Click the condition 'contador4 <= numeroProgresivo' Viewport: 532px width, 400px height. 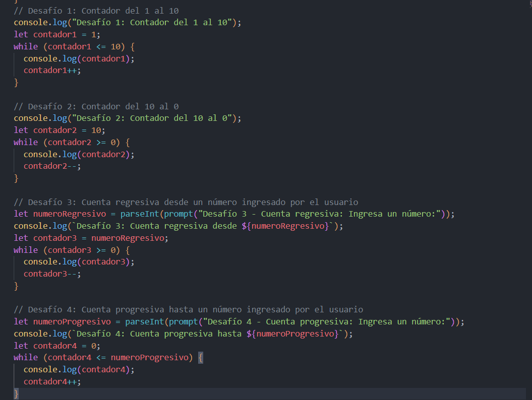point(118,358)
